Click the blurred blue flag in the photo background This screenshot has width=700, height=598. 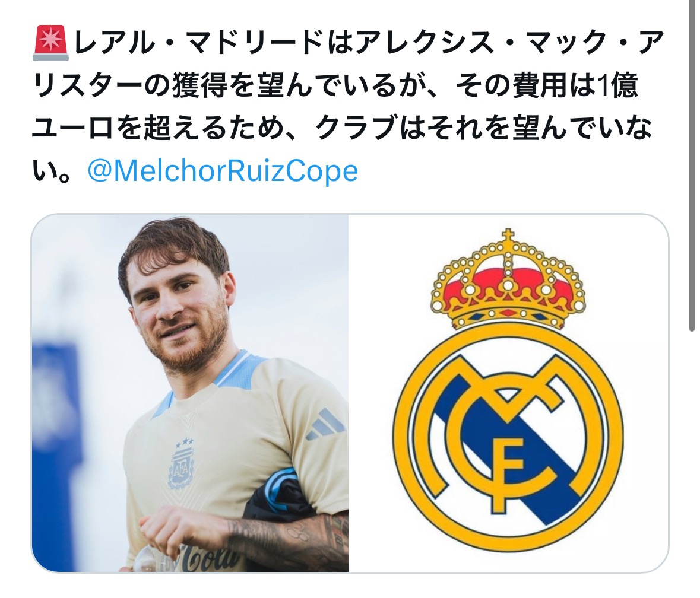pos(57,446)
